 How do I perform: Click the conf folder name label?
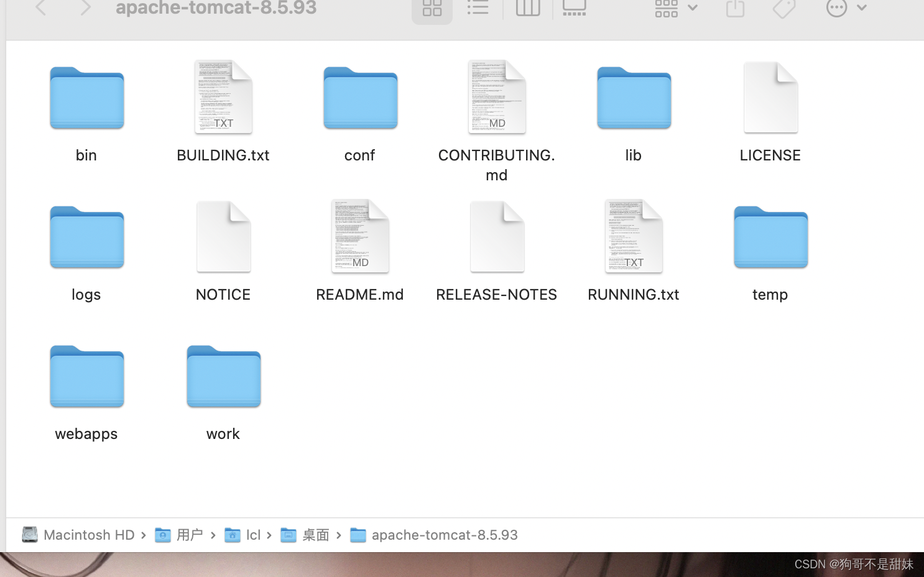[x=360, y=155]
